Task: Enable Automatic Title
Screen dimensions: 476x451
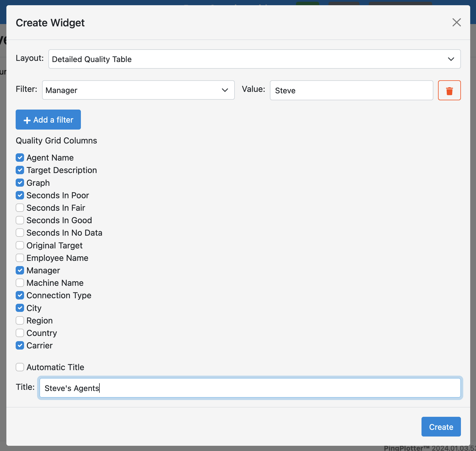Action: pos(20,367)
